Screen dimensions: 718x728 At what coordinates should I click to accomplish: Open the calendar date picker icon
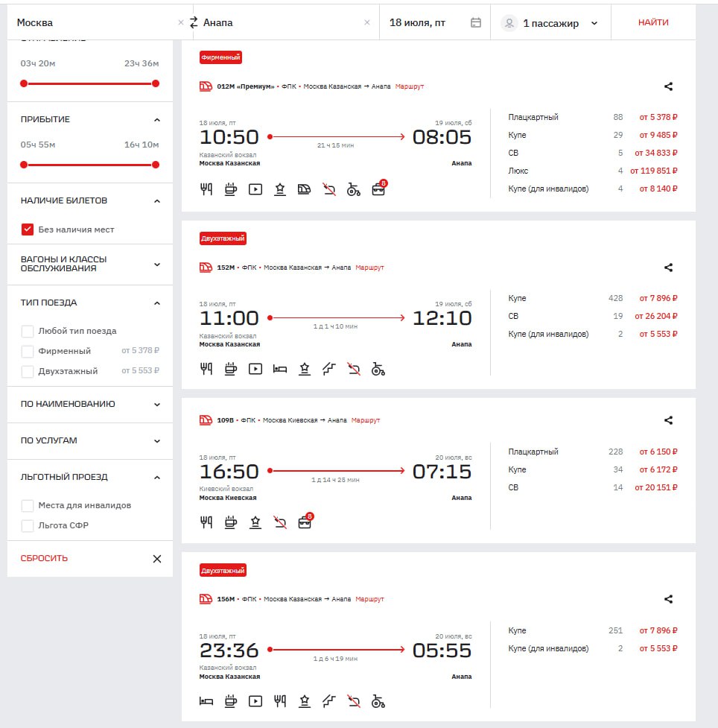click(476, 22)
